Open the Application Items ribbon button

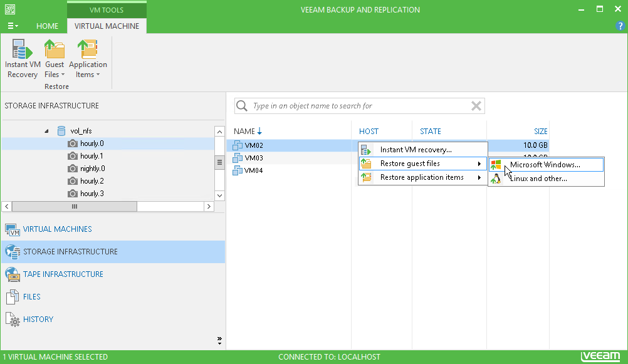88,59
